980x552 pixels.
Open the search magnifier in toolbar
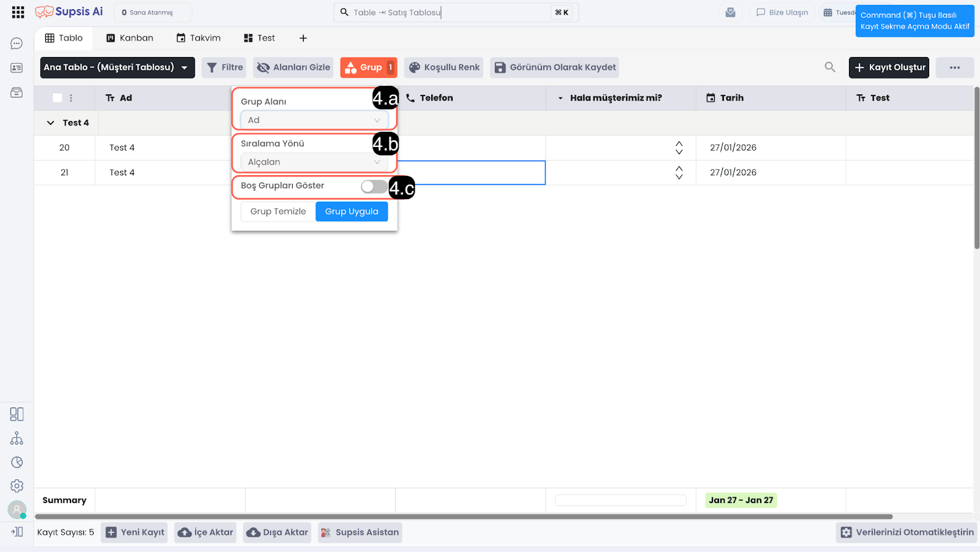830,67
